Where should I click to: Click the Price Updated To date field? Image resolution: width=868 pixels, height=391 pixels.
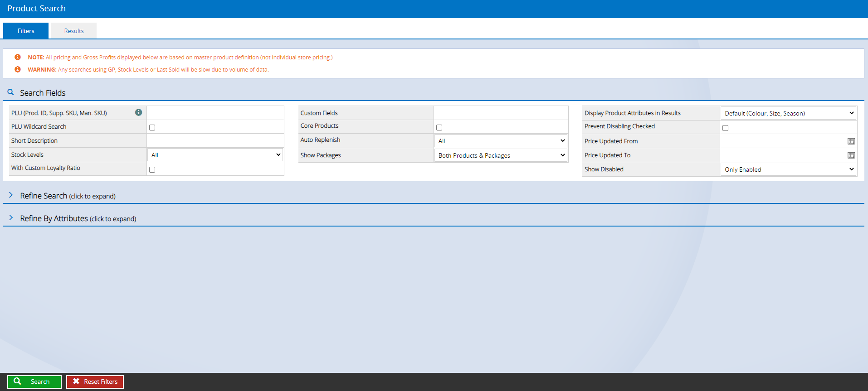pos(783,155)
